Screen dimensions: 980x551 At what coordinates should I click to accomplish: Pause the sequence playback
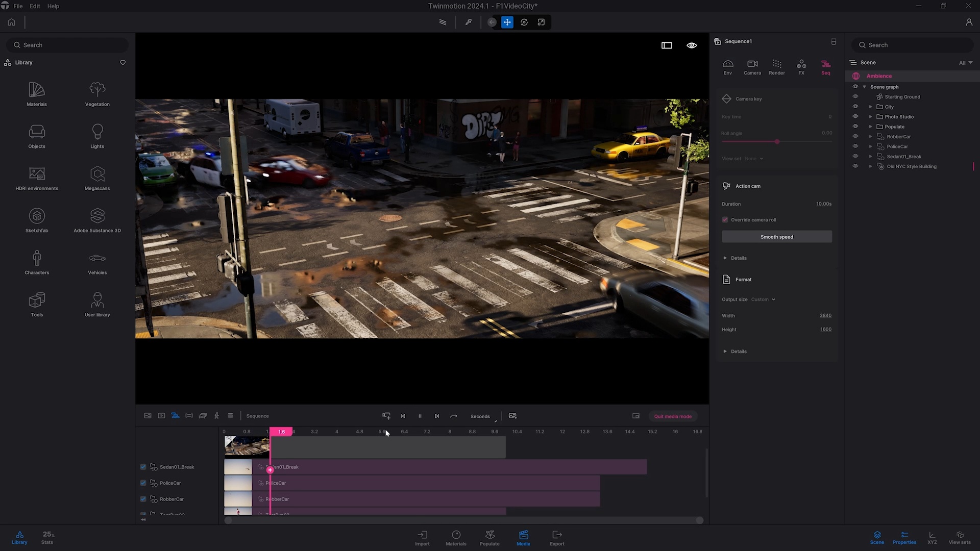(420, 416)
